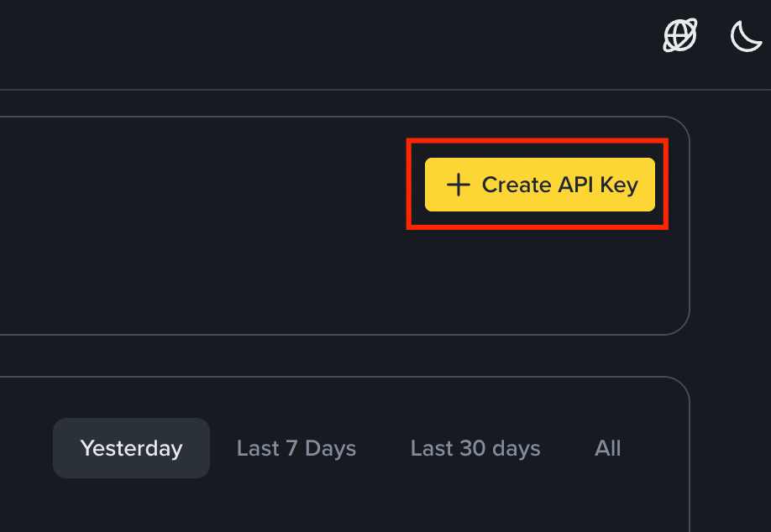Choose the 'Last 30 days' period option
Viewport: 771px width, 532px height.
[x=475, y=448]
